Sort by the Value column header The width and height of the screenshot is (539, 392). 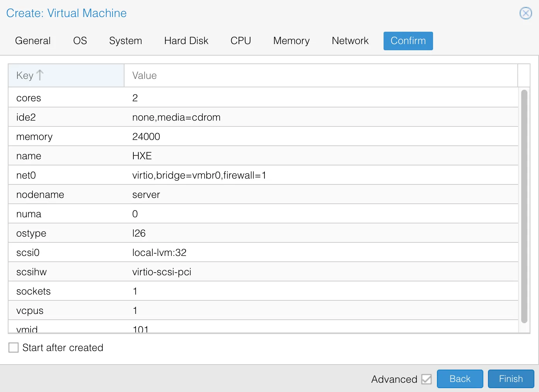click(x=320, y=75)
